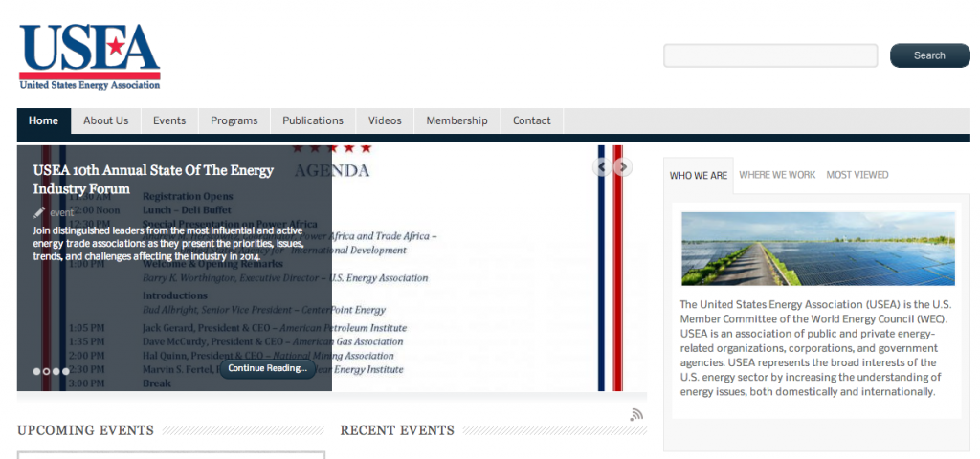This screenshot has width=980, height=459.
Task: Switch to Where We Work tab
Action: 777,175
